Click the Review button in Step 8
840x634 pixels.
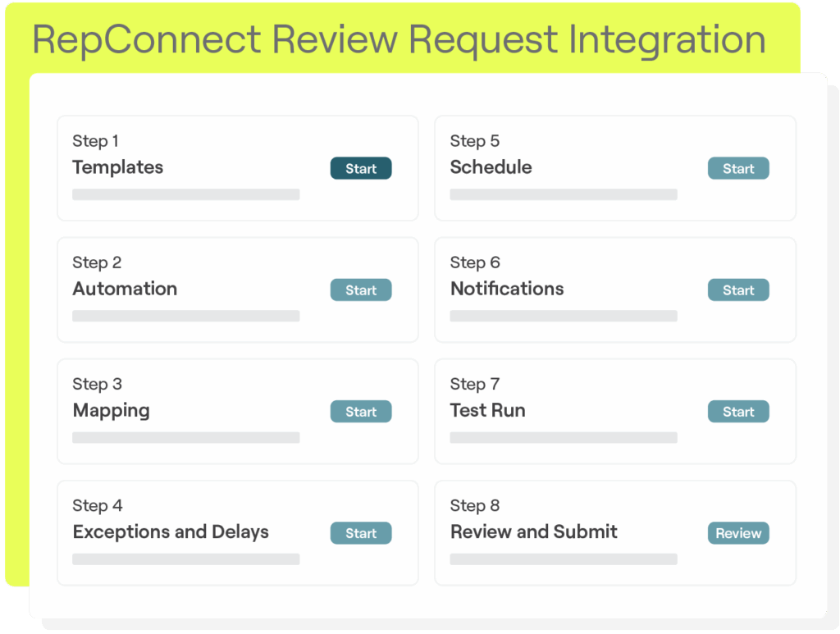[738, 533]
